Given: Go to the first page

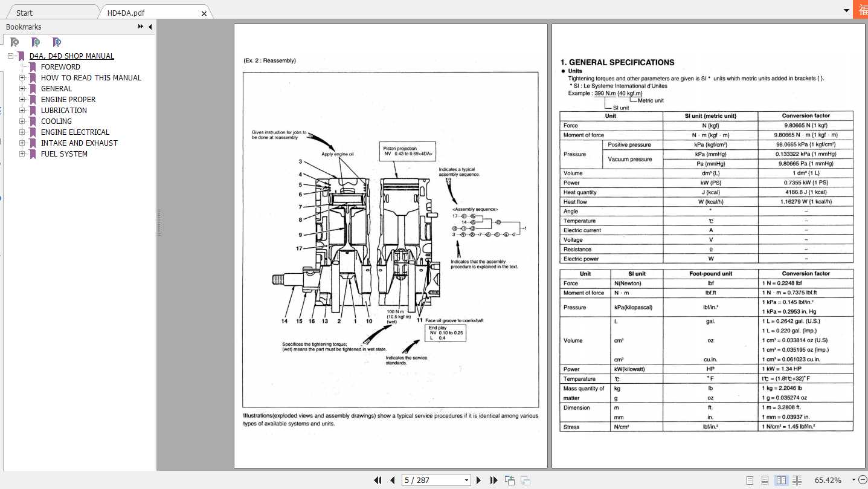Looking at the screenshot, I should pos(378,480).
